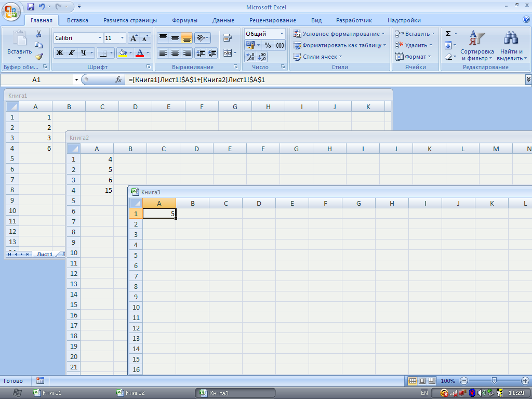Screen dimensions: 532x399
Task: Apply thousands separator 000 format
Action: (280, 45)
